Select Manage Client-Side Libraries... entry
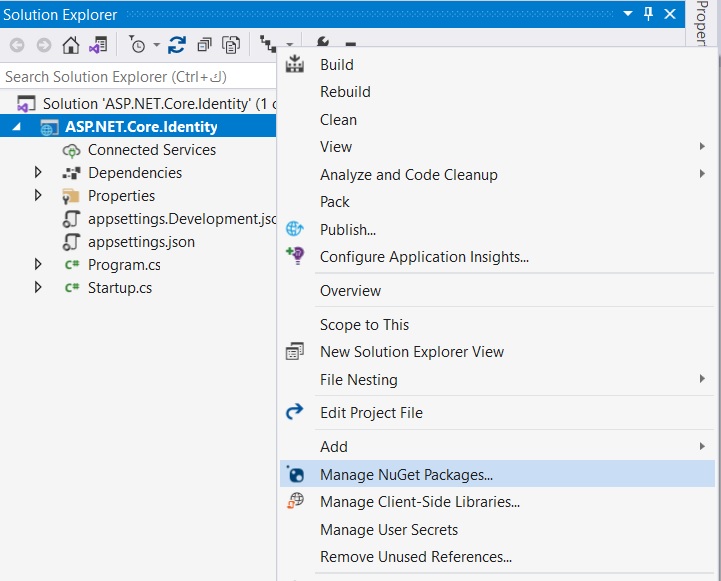This screenshot has height=581, width=721. (x=497, y=501)
